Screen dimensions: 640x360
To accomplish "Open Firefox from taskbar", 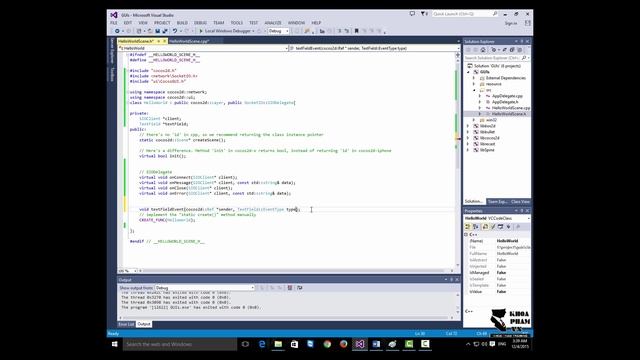I will 343,344.
